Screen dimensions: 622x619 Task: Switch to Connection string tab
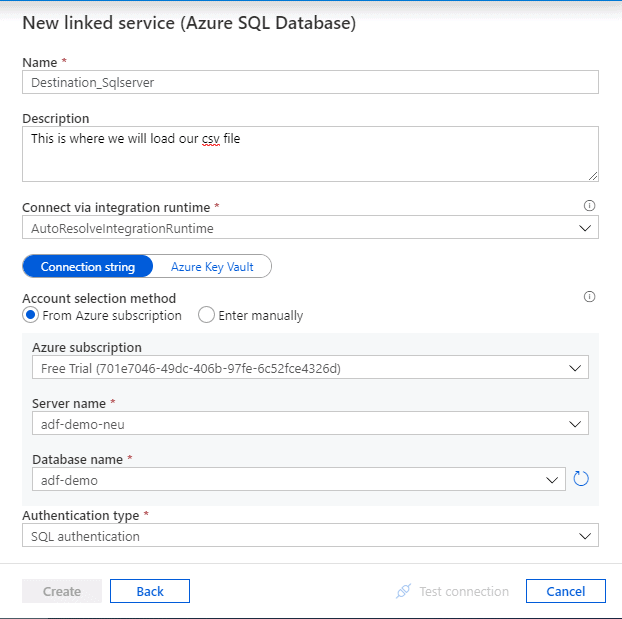click(x=87, y=267)
